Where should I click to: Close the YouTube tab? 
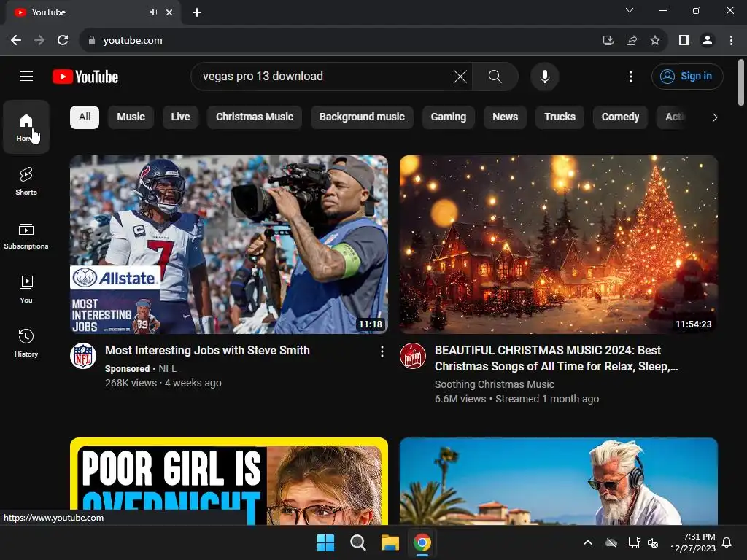pos(169,12)
